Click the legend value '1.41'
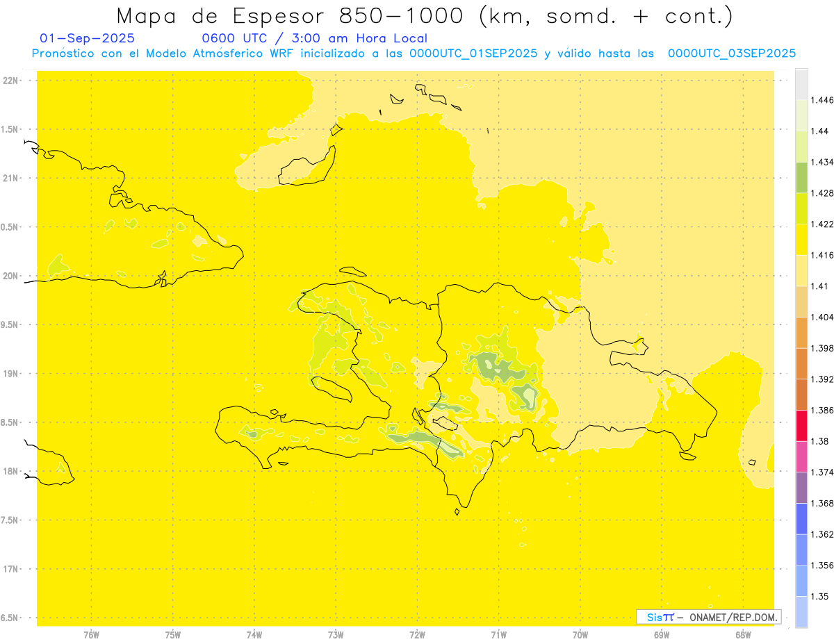The image size is (834, 644). click(821, 286)
